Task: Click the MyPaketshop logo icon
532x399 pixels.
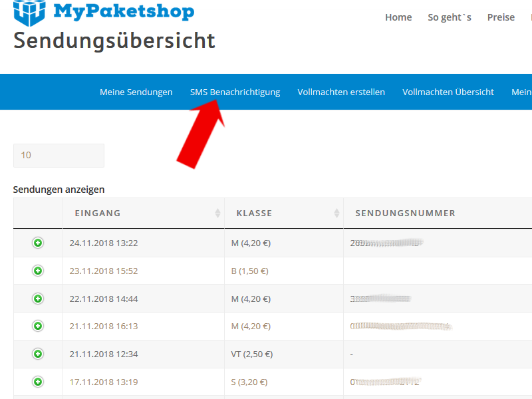Action: pos(29,12)
